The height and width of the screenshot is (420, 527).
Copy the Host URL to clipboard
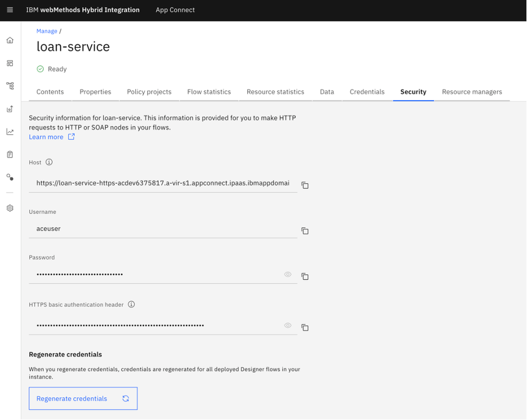tap(305, 185)
